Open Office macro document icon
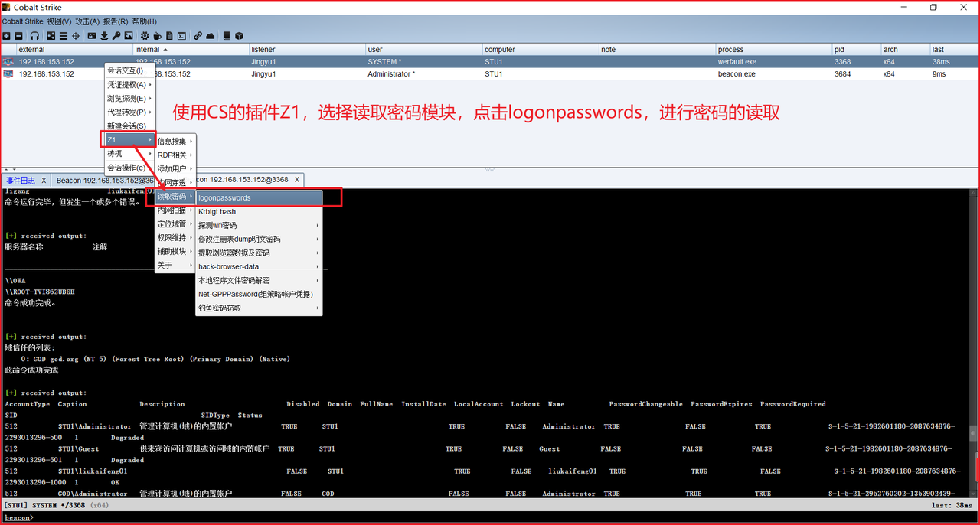This screenshot has height=525, width=980. (169, 36)
